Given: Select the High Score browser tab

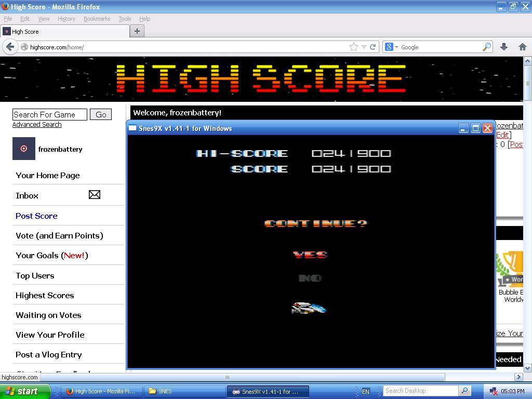Looking at the screenshot, I should (65, 32).
